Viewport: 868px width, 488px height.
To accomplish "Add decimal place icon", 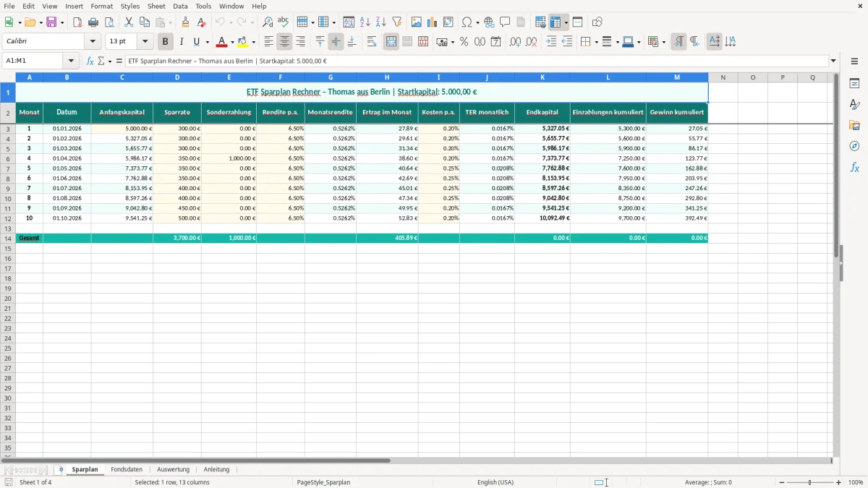I will [516, 42].
